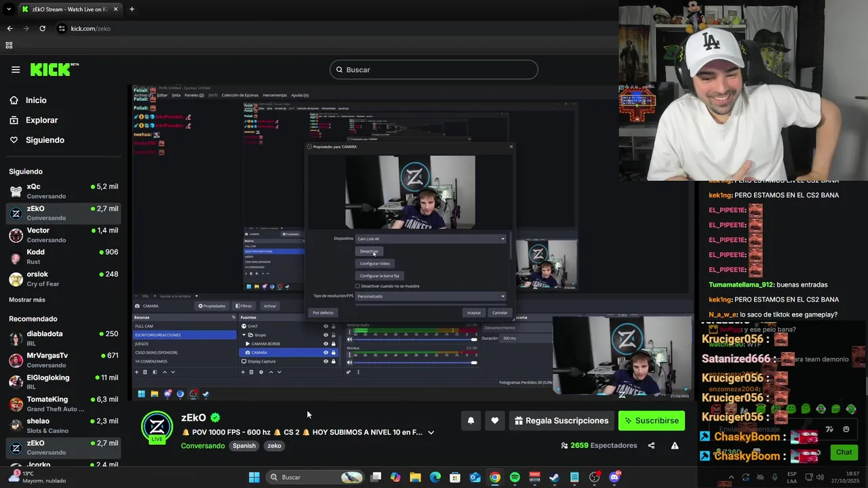Open Copilot from the taskbar
The height and width of the screenshot is (488, 868).
[x=395, y=477]
